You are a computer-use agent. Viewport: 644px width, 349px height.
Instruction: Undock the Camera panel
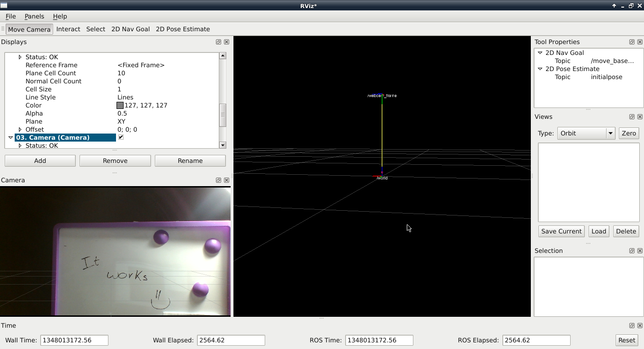218,180
